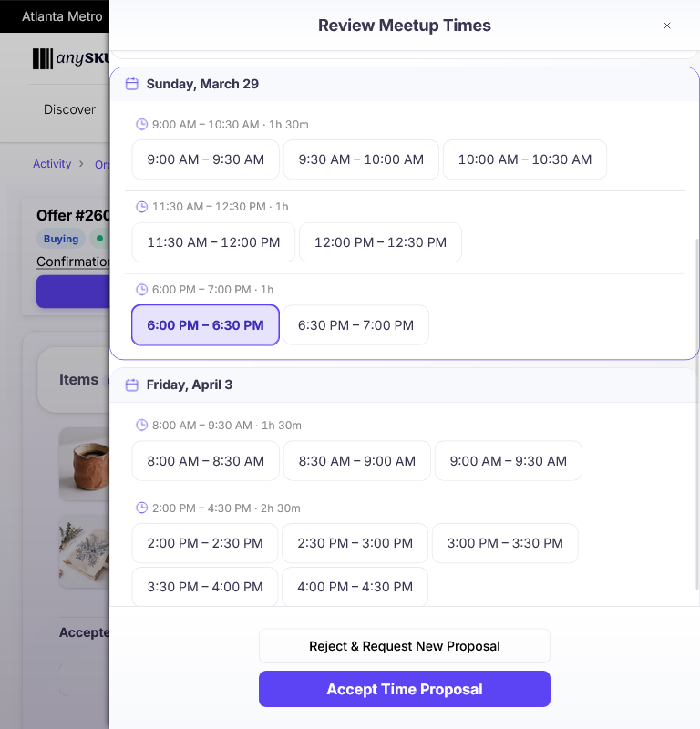Click the dialog's vertical scrollbar
This screenshot has width=700, height=729.
point(696,414)
